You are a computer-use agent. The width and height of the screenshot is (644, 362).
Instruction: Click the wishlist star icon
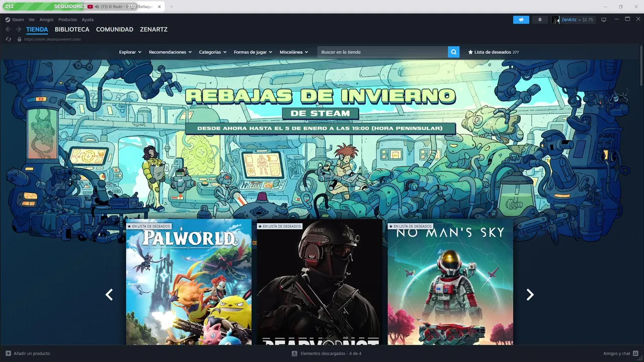click(x=470, y=52)
